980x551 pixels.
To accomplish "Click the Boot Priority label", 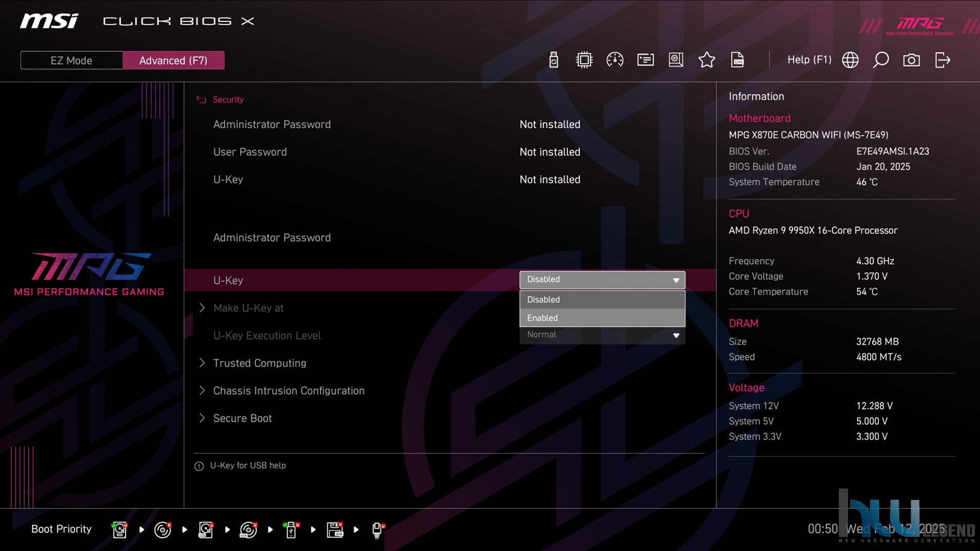I will point(61,529).
